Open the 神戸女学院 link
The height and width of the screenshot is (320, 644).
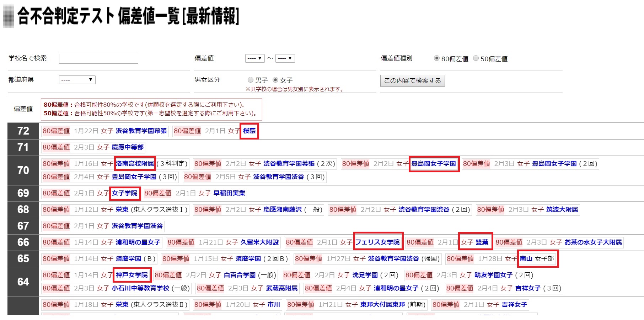coord(132,275)
